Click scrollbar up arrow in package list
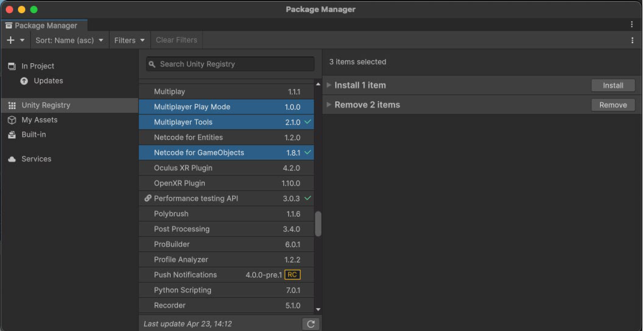 [x=318, y=84]
